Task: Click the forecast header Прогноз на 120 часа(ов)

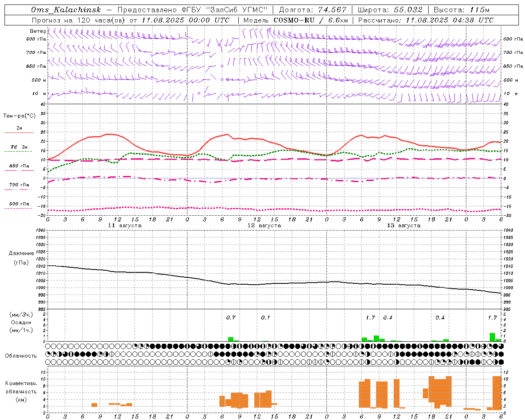Action: pos(79,20)
